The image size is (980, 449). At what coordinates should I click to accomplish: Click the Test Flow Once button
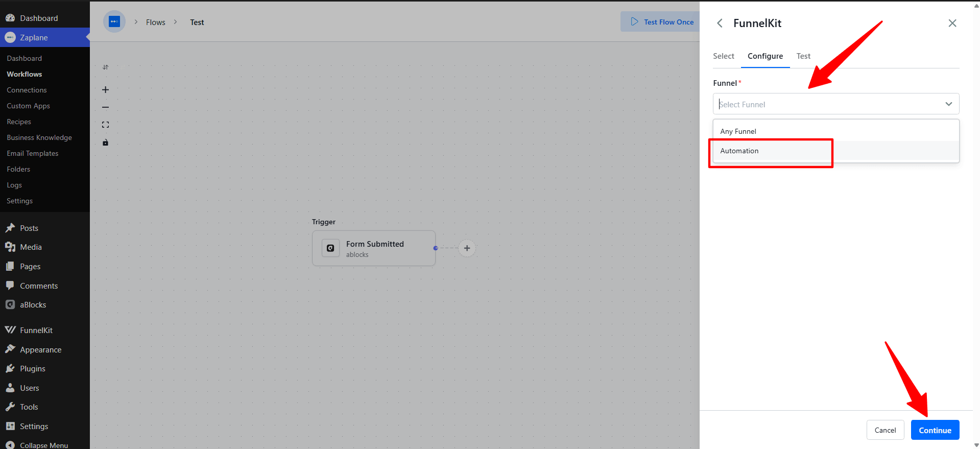tap(660, 22)
